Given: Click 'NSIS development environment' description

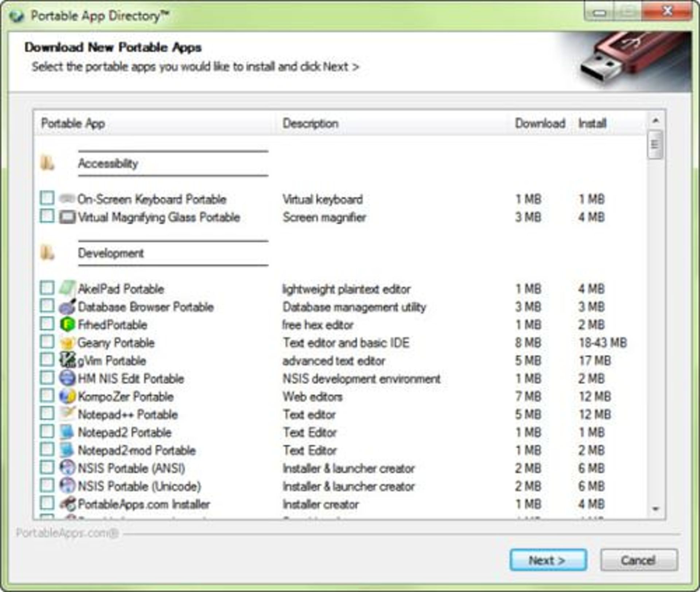Looking at the screenshot, I should (x=362, y=379).
